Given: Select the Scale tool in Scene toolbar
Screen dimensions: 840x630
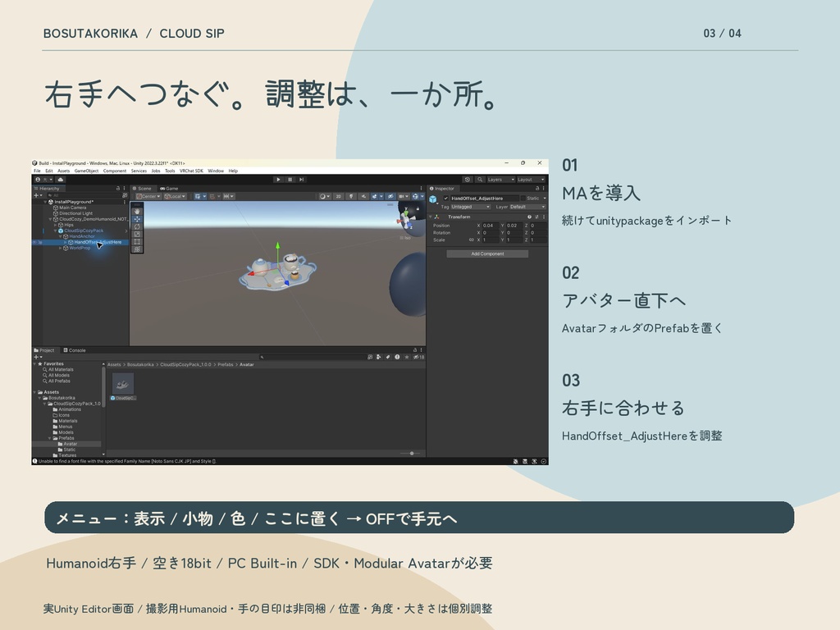Looking at the screenshot, I should 137,234.
